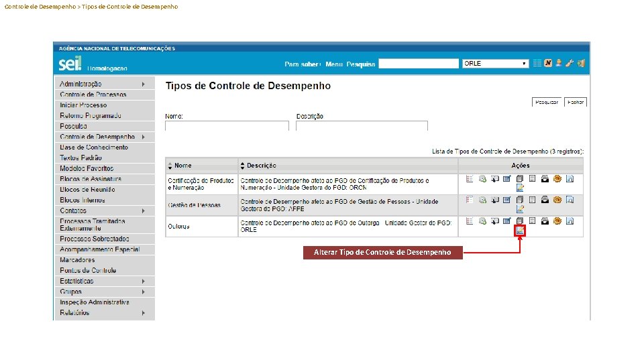
Task: Focus the Descrição filter input field
Action: point(362,125)
